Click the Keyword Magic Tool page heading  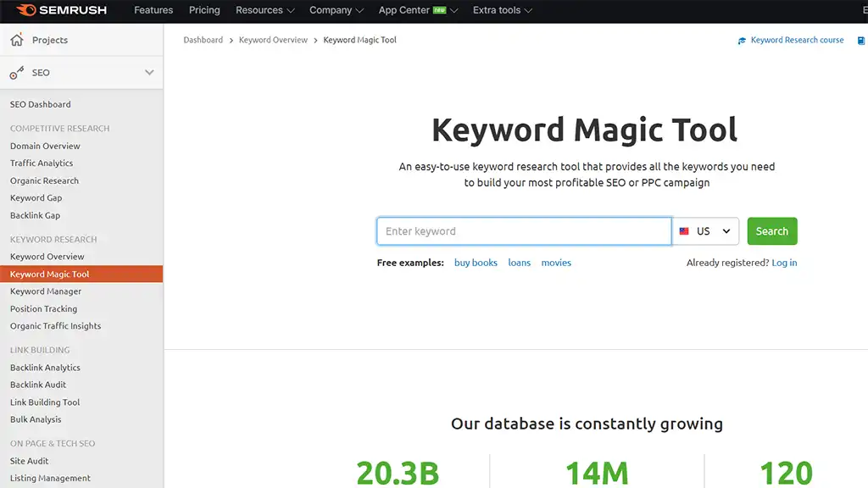coord(585,130)
